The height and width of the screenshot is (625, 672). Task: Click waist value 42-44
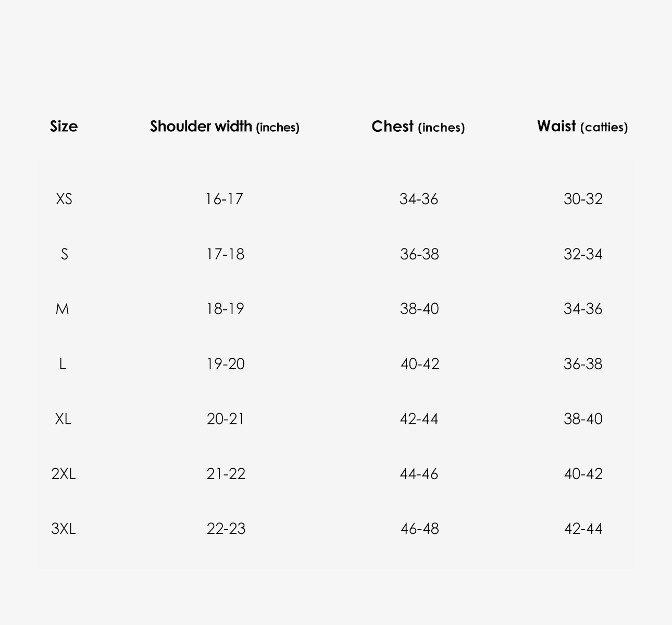pyautogui.click(x=583, y=529)
